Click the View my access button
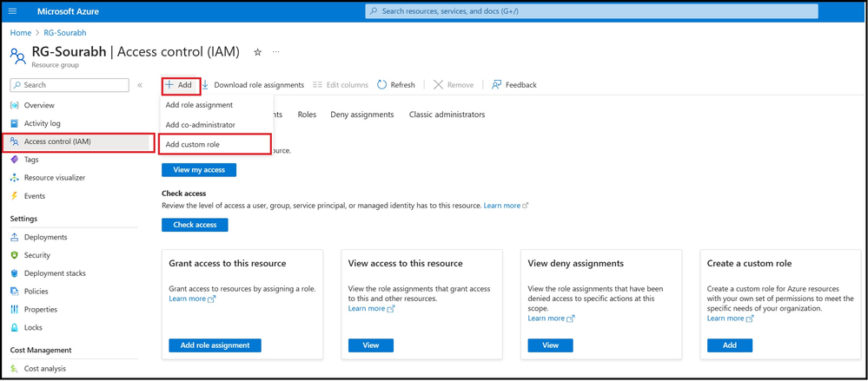This screenshot has width=868, height=381. click(x=199, y=170)
